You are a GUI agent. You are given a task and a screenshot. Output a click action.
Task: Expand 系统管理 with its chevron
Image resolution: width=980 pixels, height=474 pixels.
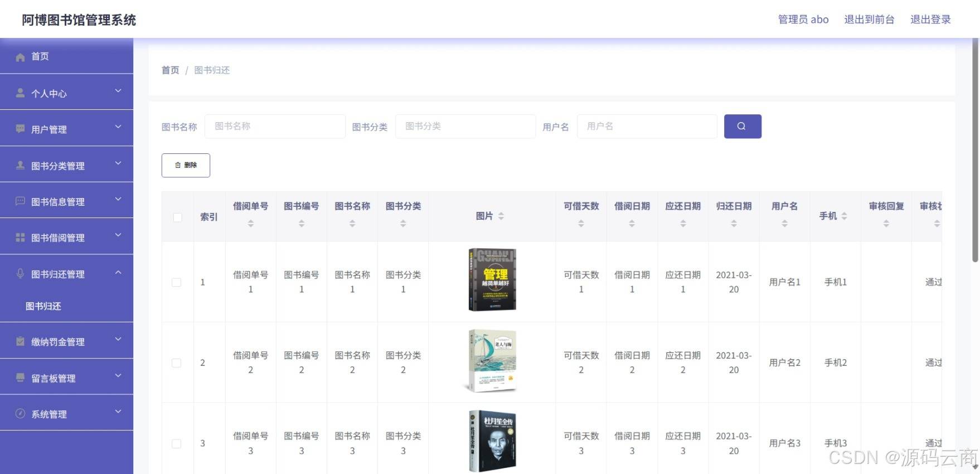point(118,412)
